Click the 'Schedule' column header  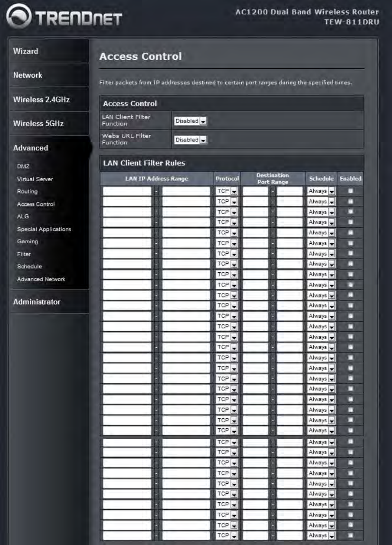(321, 179)
